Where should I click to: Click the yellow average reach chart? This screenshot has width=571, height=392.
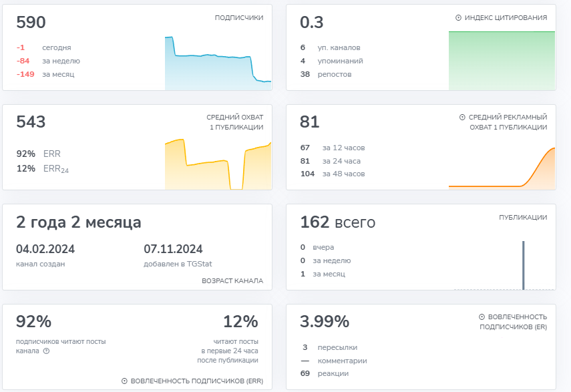tap(218, 165)
